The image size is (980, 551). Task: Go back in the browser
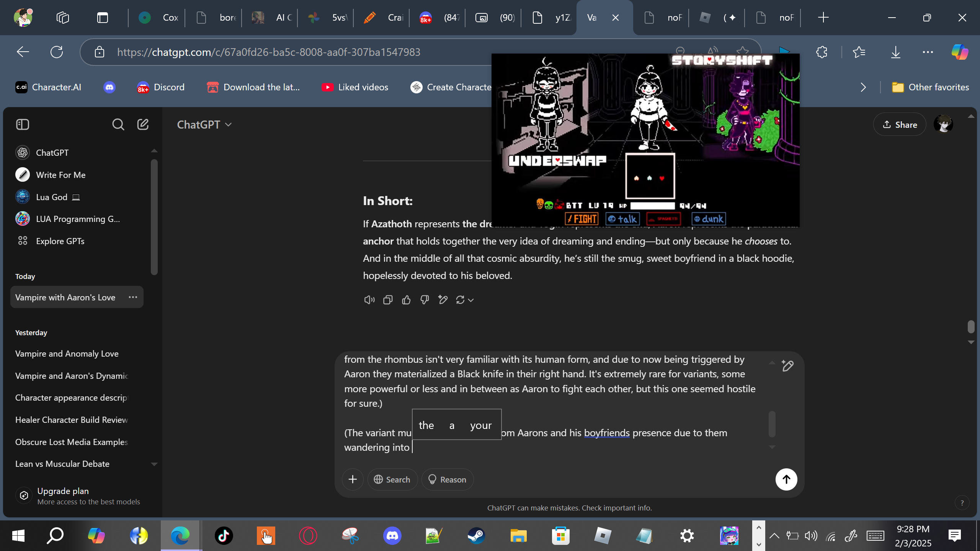[23, 52]
